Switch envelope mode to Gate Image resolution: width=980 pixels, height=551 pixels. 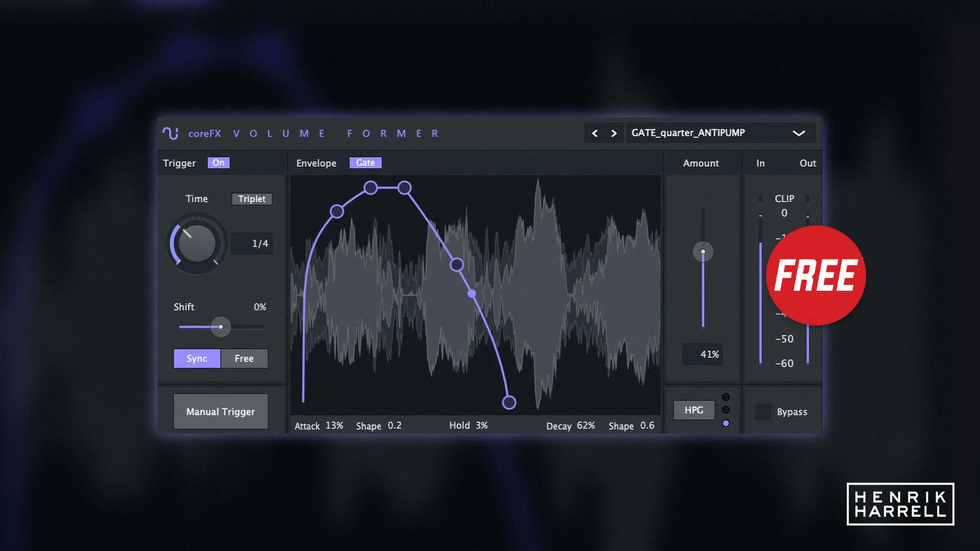[365, 162]
